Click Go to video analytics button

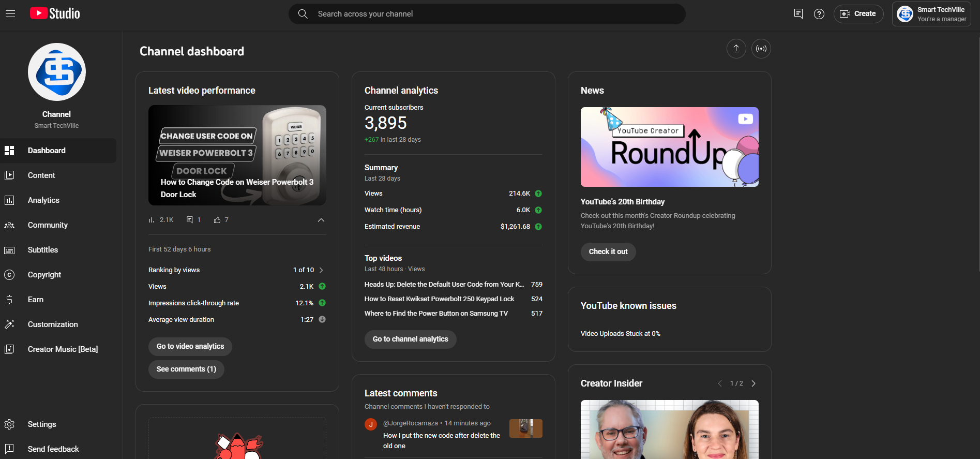click(190, 347)
